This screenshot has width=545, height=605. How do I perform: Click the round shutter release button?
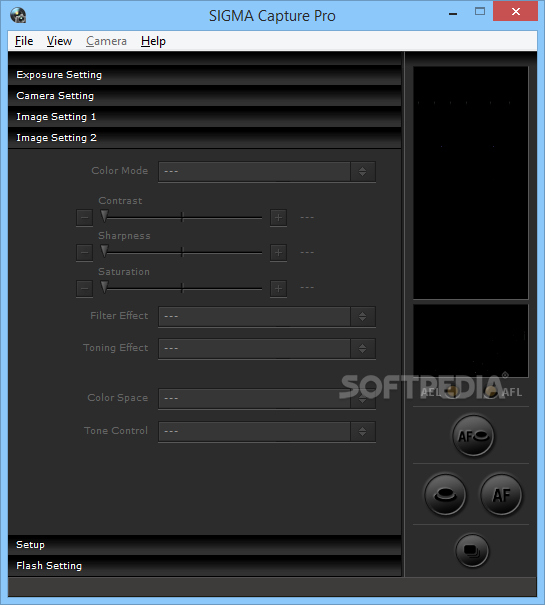point(445,495)
